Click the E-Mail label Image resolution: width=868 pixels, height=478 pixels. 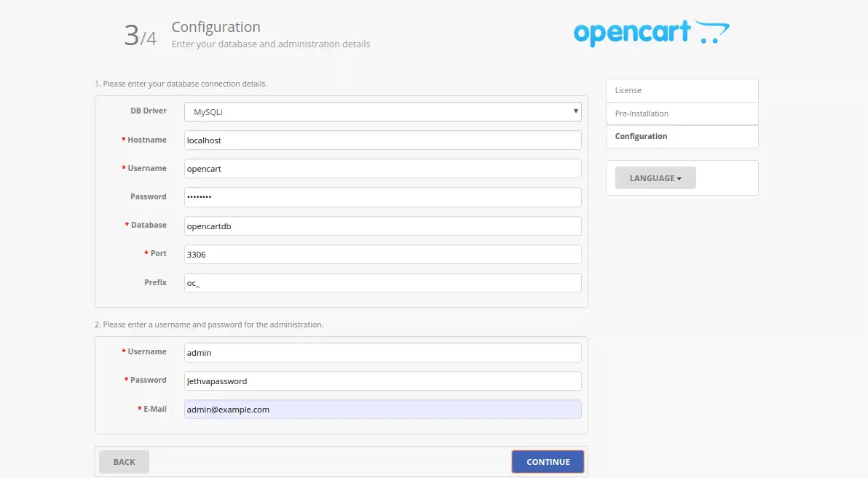(151, 409)
